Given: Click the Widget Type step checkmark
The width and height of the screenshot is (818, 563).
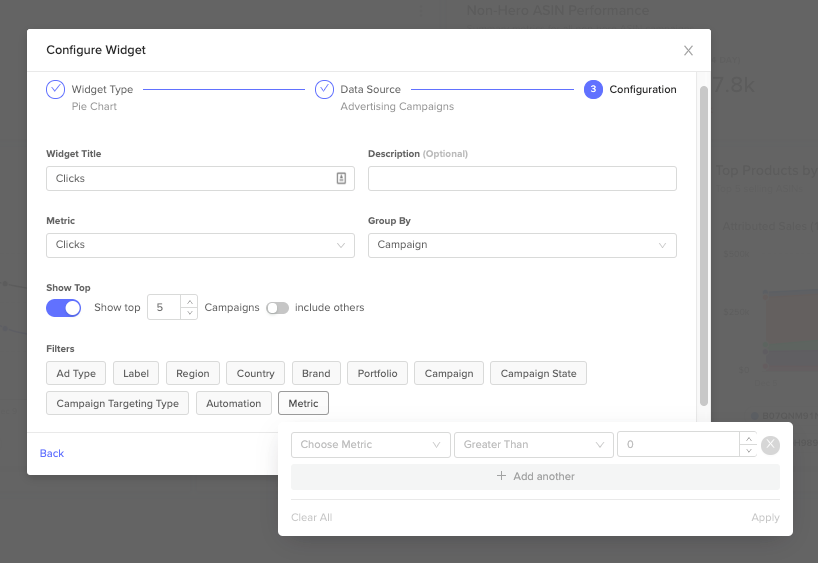Looking at the screenshot, I should point(55,89).
